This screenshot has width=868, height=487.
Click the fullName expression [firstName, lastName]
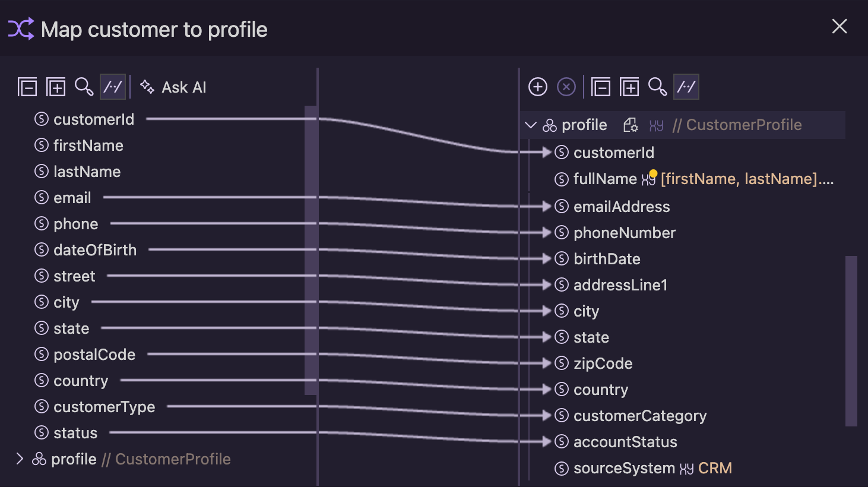(x=747, y=179)
